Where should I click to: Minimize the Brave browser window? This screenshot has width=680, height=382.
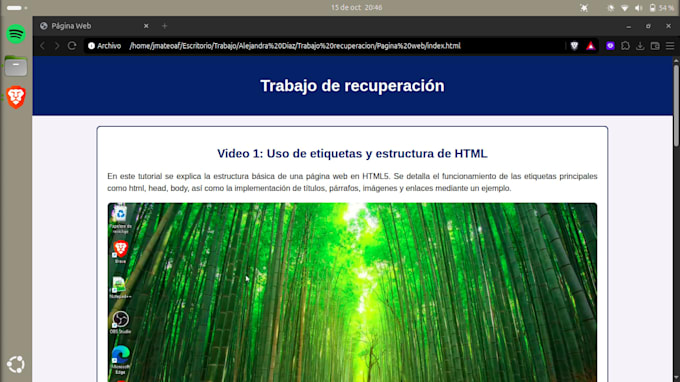click(628, 26)
